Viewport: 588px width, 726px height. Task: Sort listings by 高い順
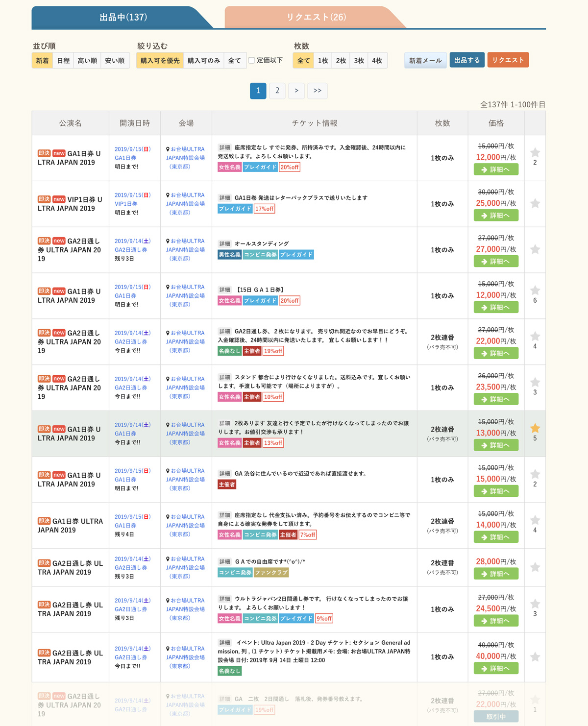[x=87, y=60]
